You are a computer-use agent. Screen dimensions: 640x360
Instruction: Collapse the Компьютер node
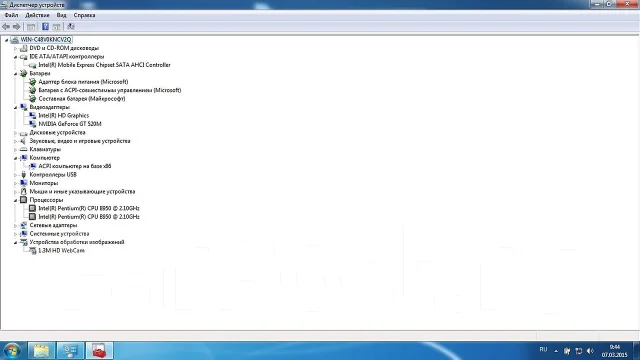(x=16, y=158)
